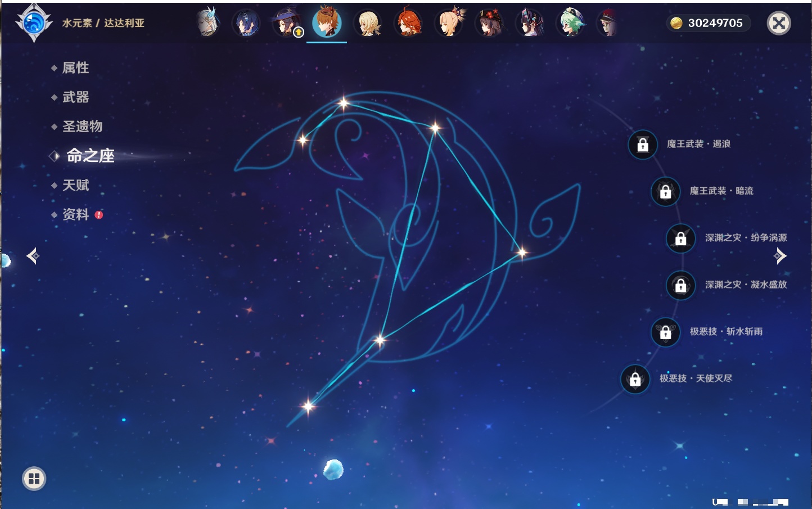
Task: Open the 武器 weapon tab
Action: [x=75, y=97]
